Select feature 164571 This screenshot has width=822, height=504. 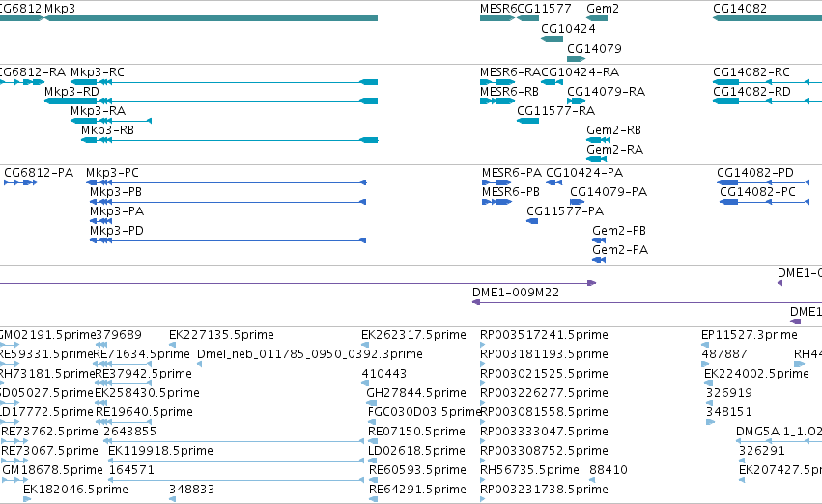pos(236,481)
